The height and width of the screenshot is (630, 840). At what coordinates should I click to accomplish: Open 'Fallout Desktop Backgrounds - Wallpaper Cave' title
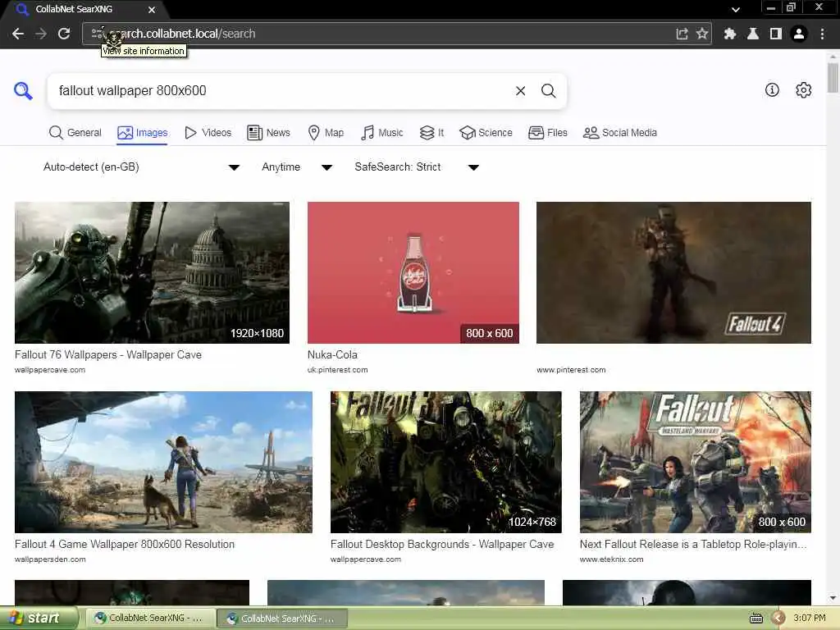pyautogui.click(x=442, y=545)
